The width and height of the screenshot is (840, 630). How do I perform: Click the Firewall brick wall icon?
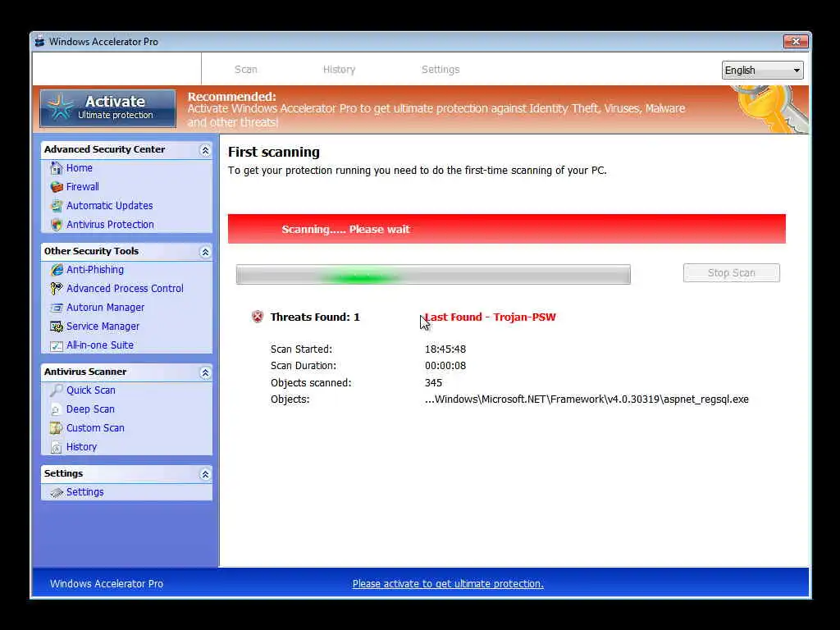(x=57, y=187)
